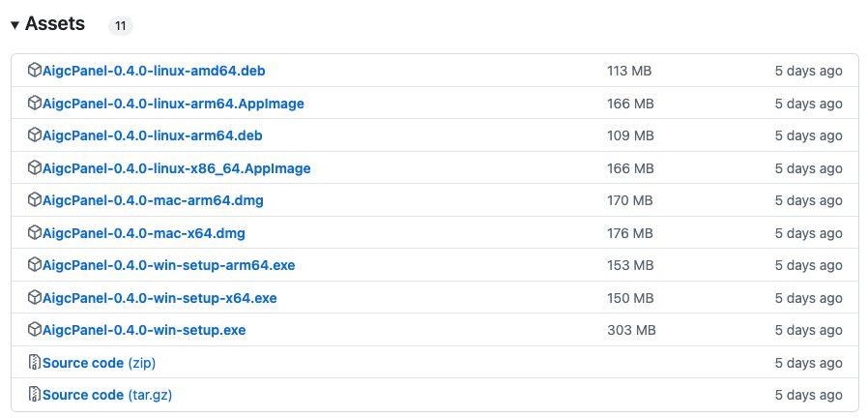Click package icon beside linux-arm64.deb

tap(35, 135)
